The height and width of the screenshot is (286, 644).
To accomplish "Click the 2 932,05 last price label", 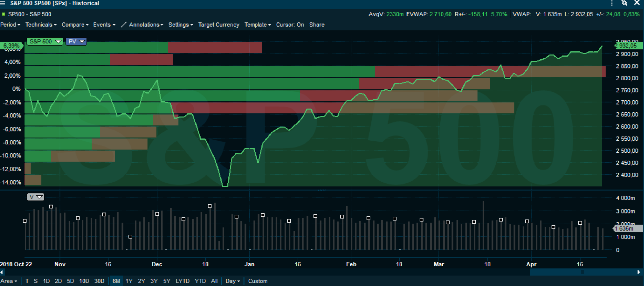I will (628, 46).
